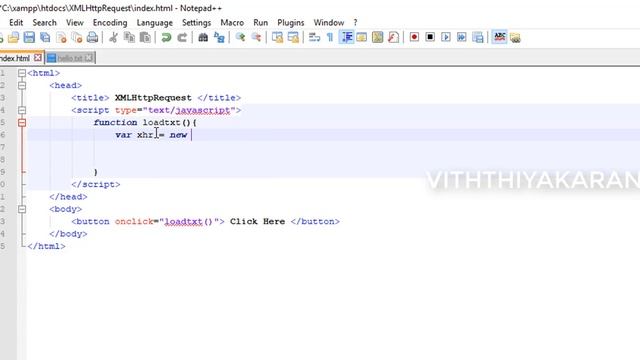
Task: Close the current document using the toolbar Close icon
Action: click(61, 38)
